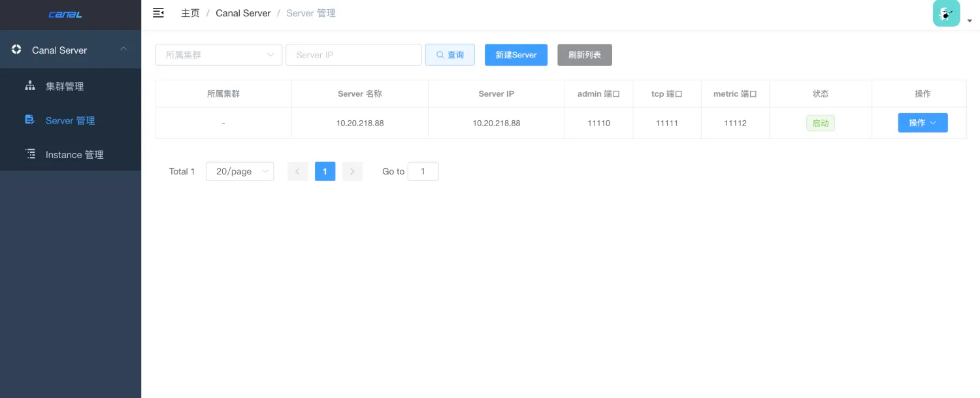The width and height of the screenshot is (980, 398).
Task: Click the 状态 column header
Action: point(821,93)
